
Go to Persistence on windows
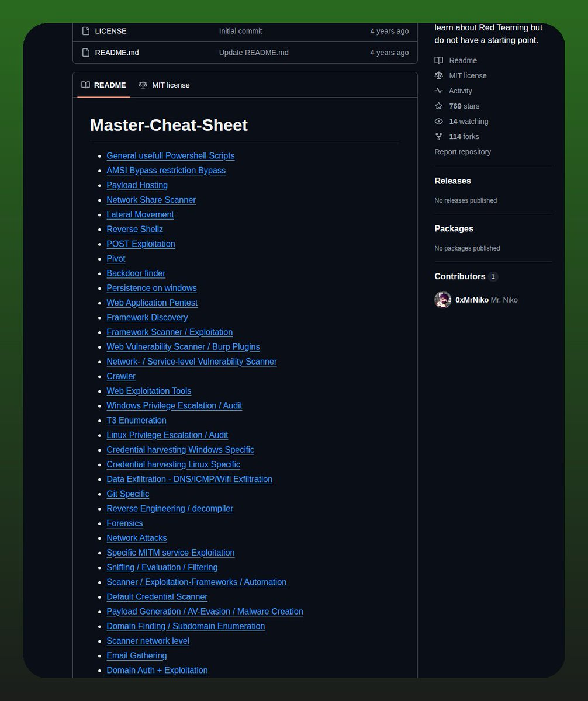[151, 288]
